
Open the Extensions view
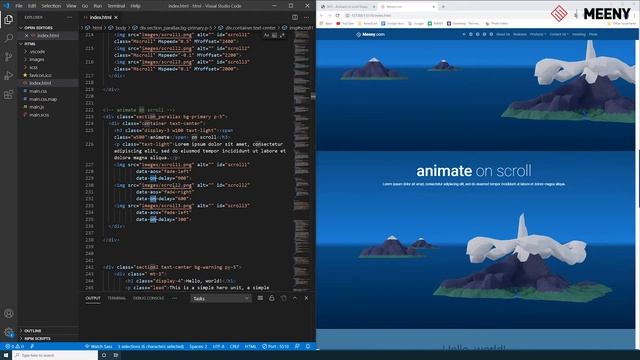(x=9, y=95)
